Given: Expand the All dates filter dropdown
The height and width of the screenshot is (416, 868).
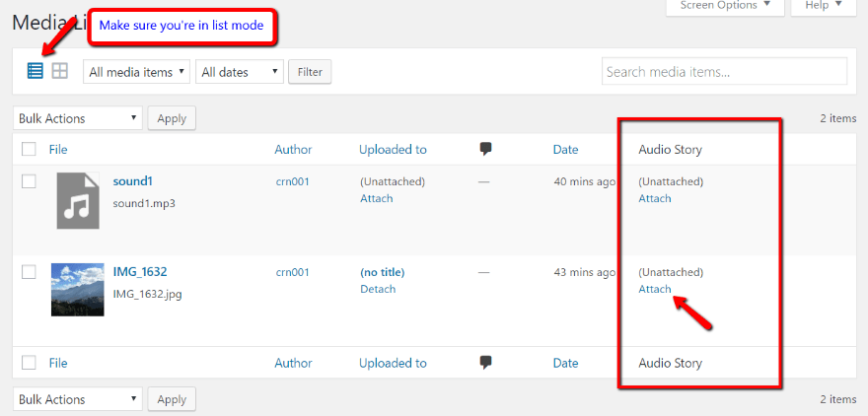Looking at the screenshot, I should coord(240,72).
